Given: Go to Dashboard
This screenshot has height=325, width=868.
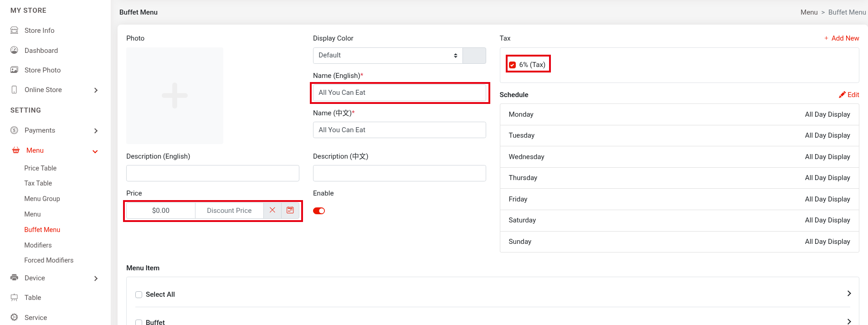Looking at the screenshot, I should (x=41, y=51).
